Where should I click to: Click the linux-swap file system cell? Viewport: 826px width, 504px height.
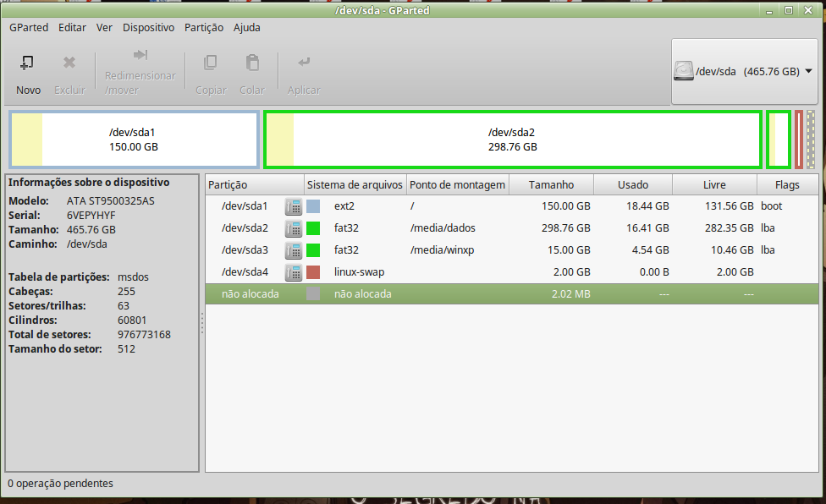tap(360, 272)
